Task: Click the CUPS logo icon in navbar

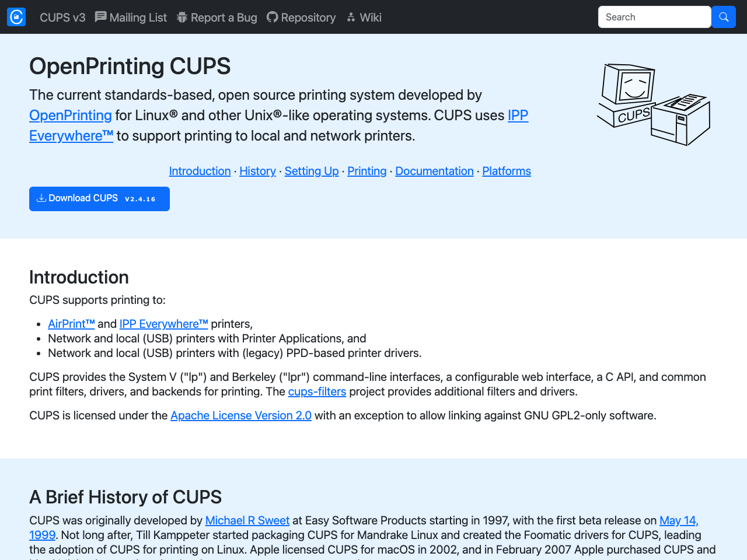Action: click(x=16, y=17)
